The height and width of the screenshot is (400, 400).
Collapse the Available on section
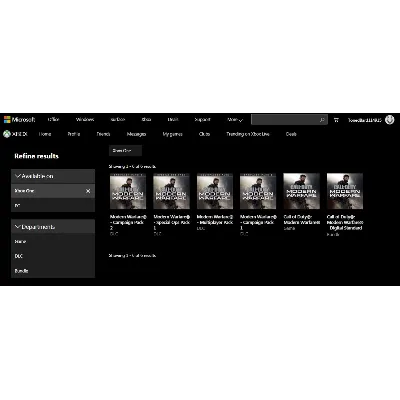pos(53,176)
